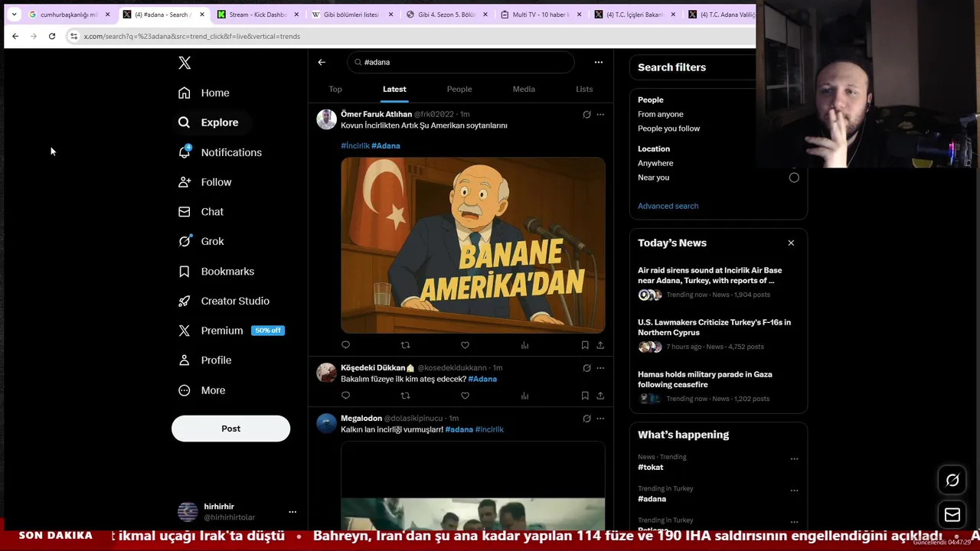Open search options three-dot menu
This screenshot has width=980, height=551.
point(599,62)
